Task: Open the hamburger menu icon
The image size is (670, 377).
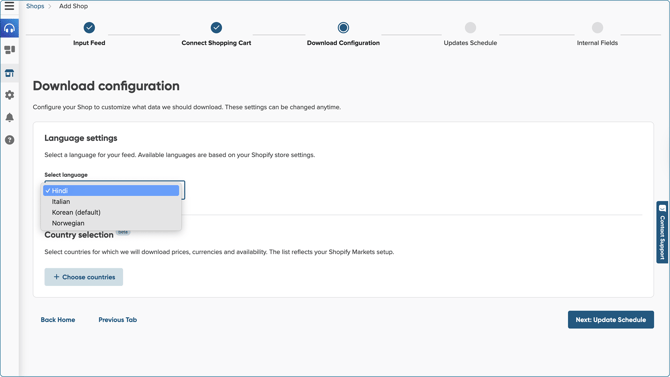Action: [9, 6]
